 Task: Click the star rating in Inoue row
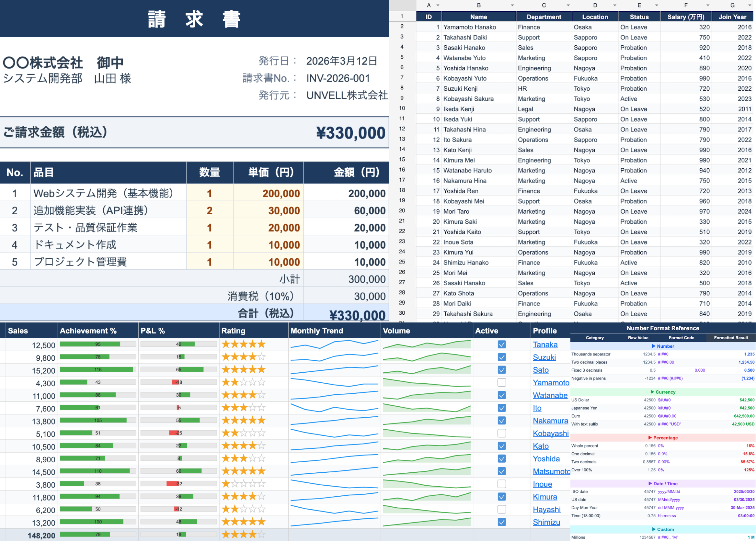pyautogui.click(x=244, y=484)
